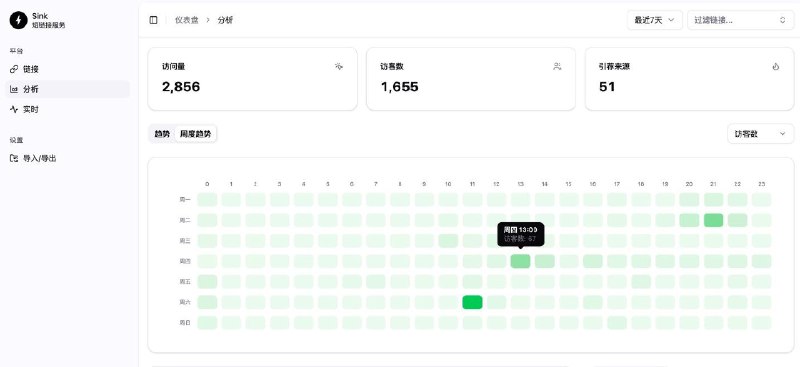Expand the 访客数 metric dropdown
800x367 pixels.
click(760, 134)
